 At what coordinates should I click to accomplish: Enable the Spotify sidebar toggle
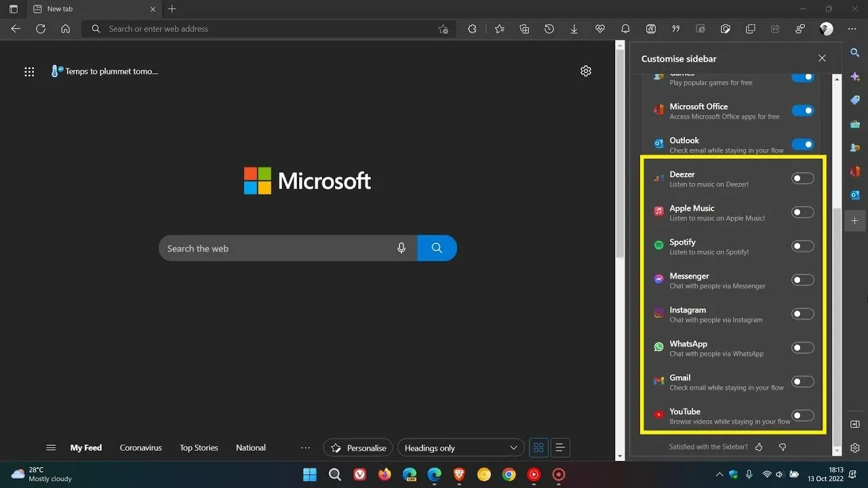tap(802, 246)
